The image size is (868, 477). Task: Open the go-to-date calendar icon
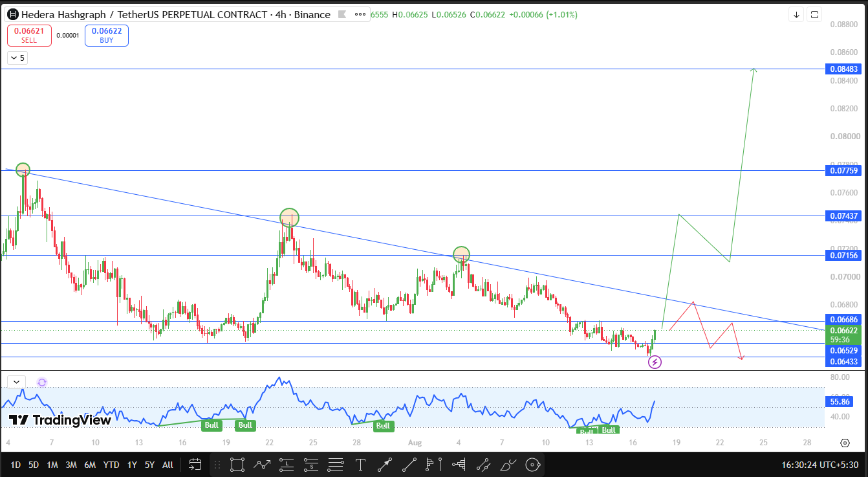click(x=195, y=464)
